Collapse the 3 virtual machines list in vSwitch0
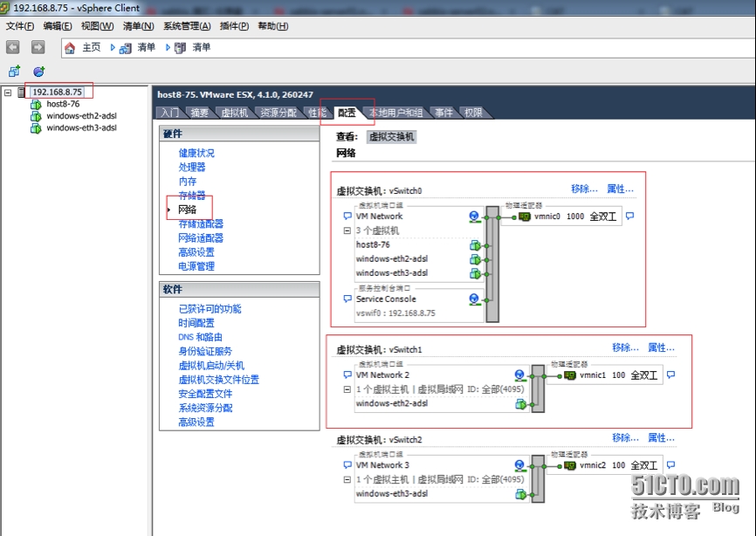The image size is (756, 536). 347,230
